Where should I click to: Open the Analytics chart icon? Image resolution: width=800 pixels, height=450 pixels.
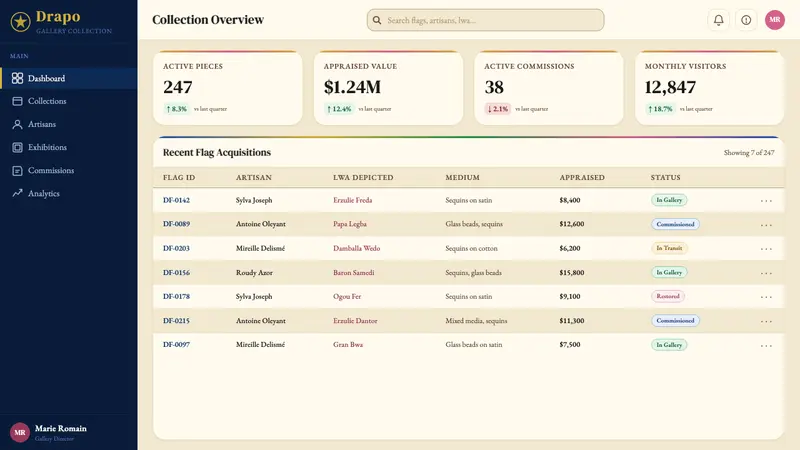(x=17, y=193)
